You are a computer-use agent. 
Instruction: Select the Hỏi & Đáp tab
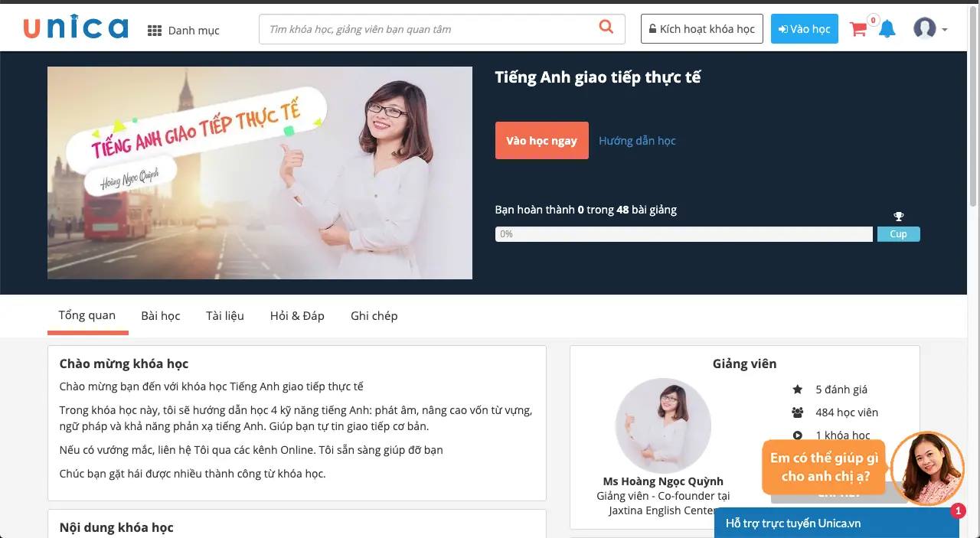pyautogui.click(x=297, y=315)
